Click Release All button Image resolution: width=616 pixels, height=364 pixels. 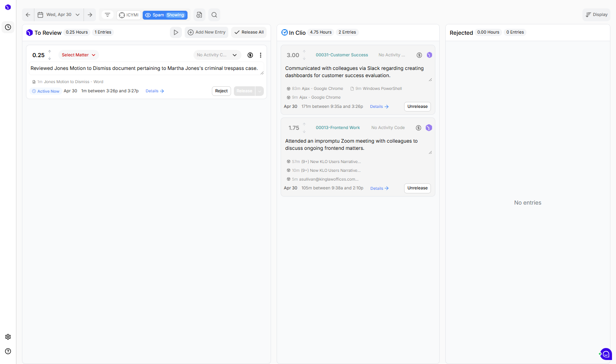click(249, 32)
